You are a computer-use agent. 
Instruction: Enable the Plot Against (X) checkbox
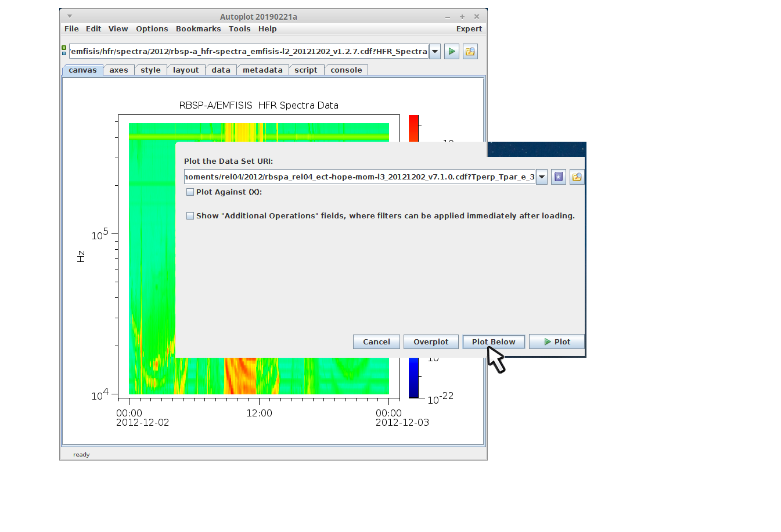pyautogui.click(x=190, y=192)
